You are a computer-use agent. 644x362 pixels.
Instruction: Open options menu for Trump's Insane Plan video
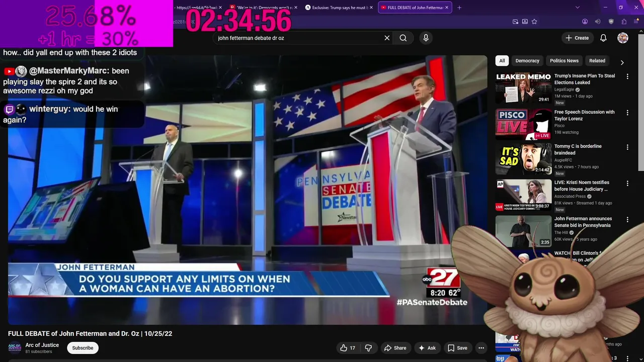coord(627,76)
